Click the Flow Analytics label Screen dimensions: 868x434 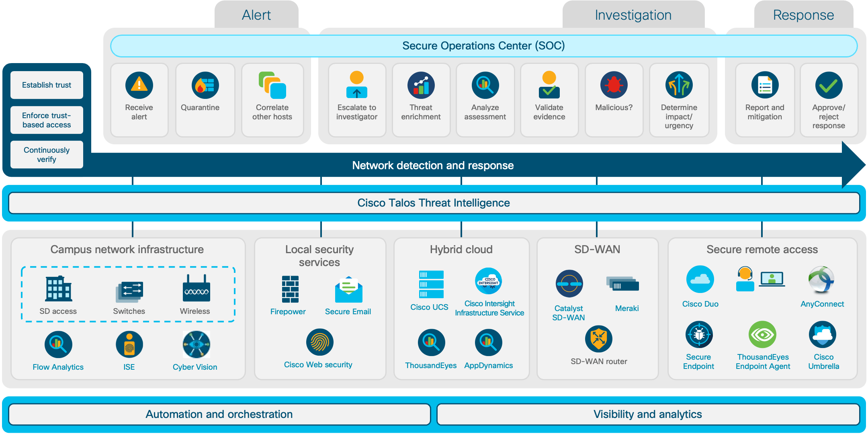[58, 367]
